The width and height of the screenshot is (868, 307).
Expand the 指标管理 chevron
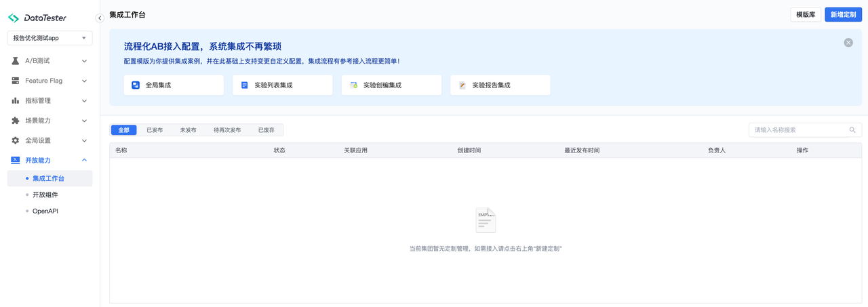84,100
